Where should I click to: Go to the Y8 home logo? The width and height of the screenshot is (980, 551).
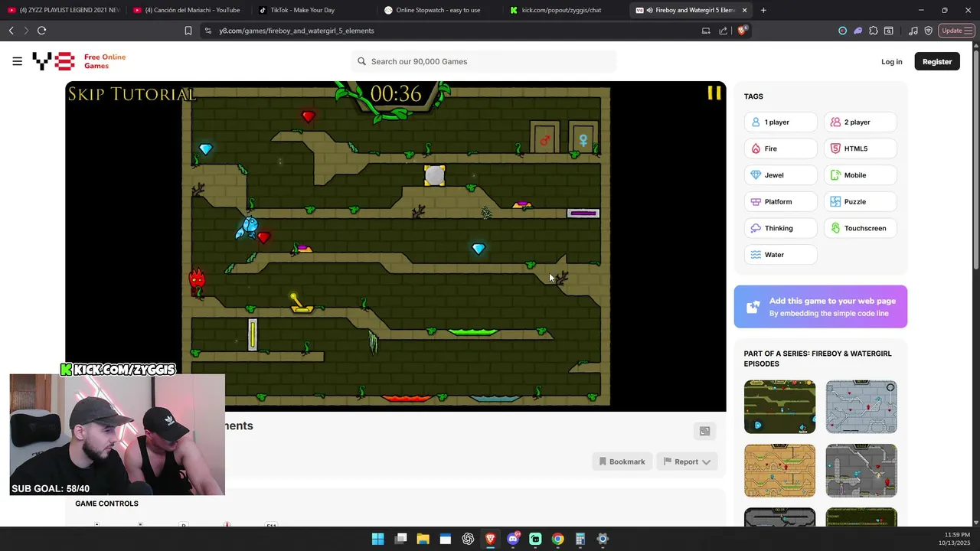[x=53, y=61]
